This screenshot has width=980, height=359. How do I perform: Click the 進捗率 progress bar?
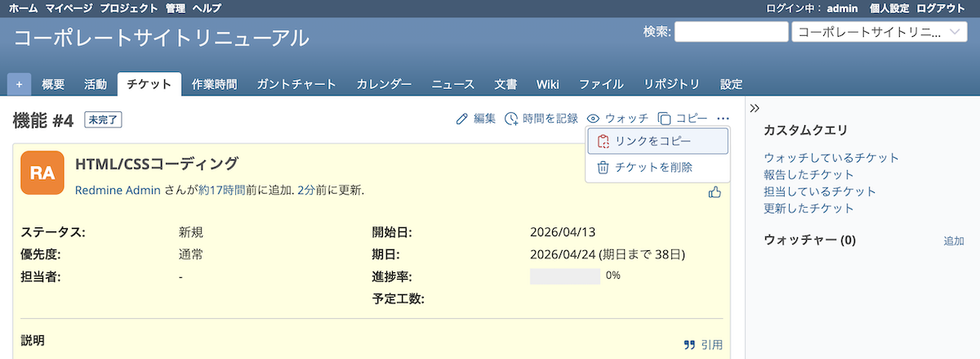[565, 276]
